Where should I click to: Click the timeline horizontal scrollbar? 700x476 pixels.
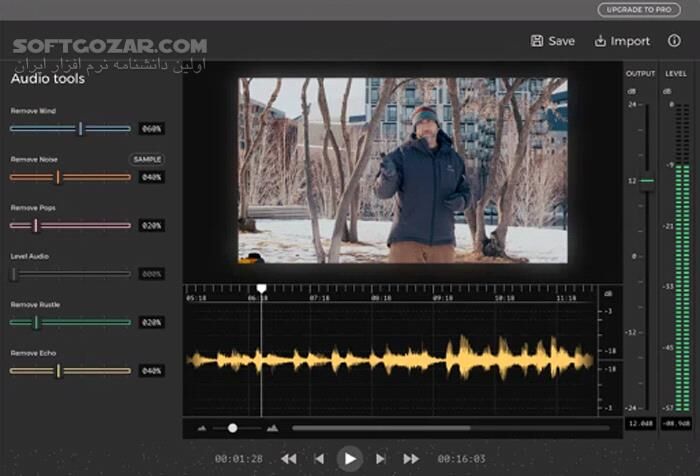pyautogui.click(x=450, y=428)
